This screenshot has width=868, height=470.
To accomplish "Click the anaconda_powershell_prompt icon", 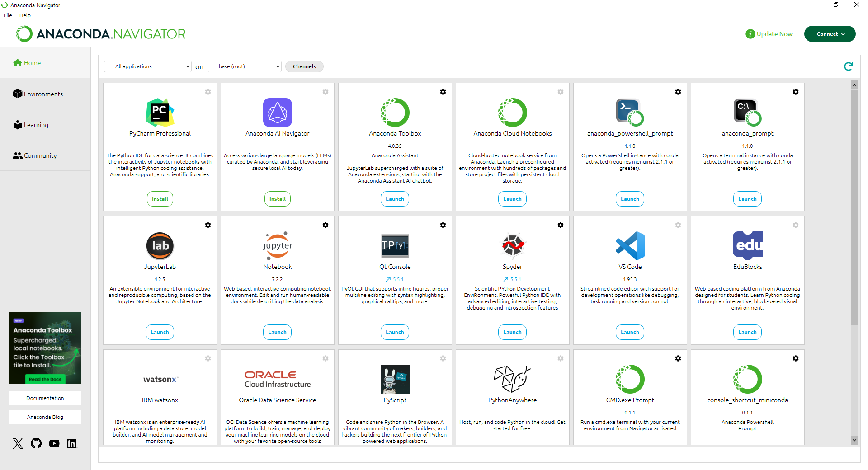I will (x=630, y=113).
